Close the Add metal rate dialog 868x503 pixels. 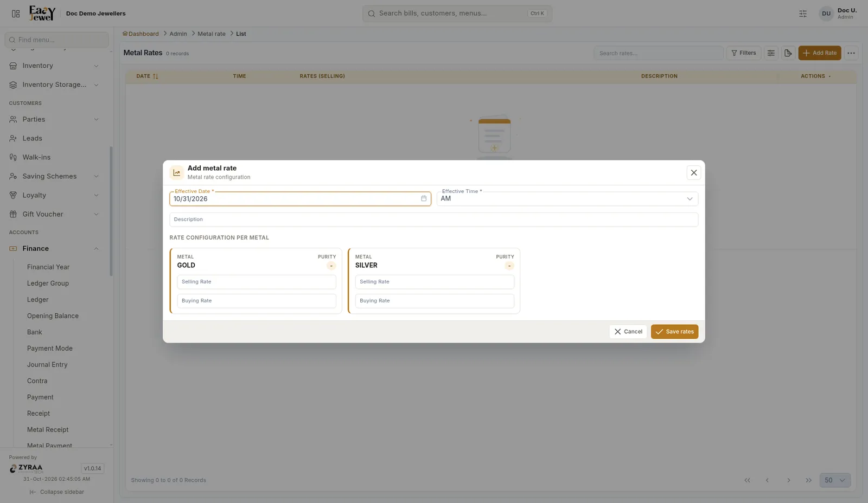pyautogui.click(x=693, y=172)
